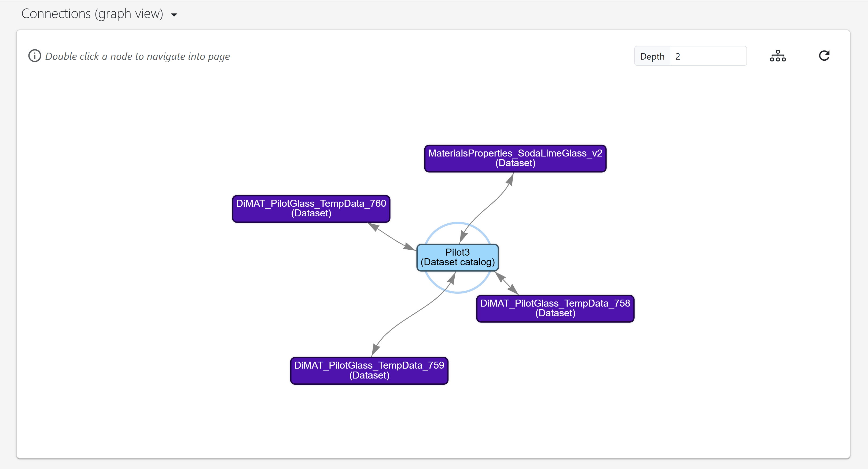Open the Connections (graph view) heading
The width and height of the screenshot is (868, 469).
[92, 14]
